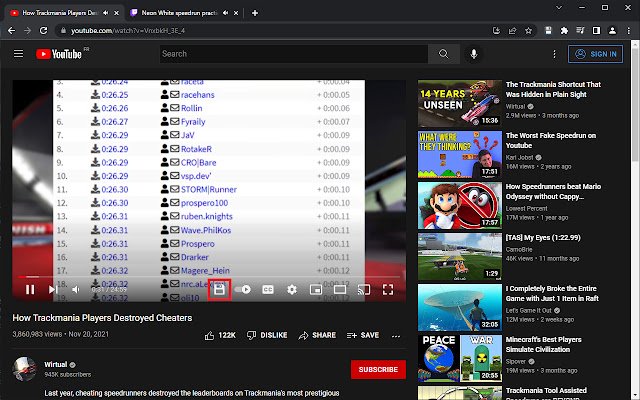
Task: Open The Worst Fake Speedrun thumbnail
Action: coord(460,155)
